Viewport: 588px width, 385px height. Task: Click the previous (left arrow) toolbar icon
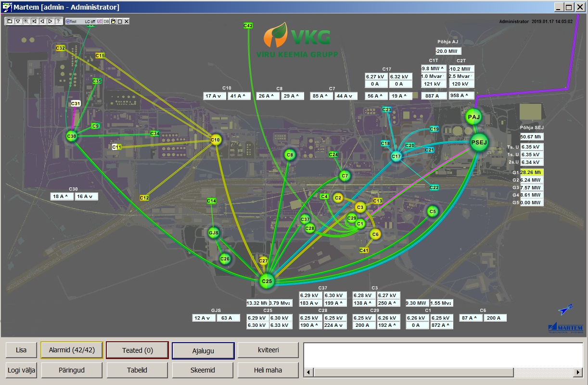click(x=42, y=21)
